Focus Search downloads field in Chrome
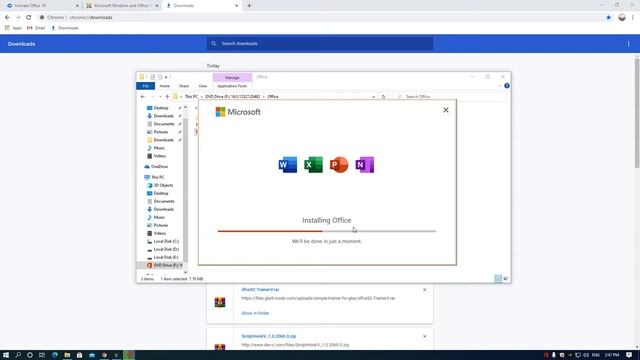Image resolution: width=640 pixels, height=360 pixels. (320, 44)
